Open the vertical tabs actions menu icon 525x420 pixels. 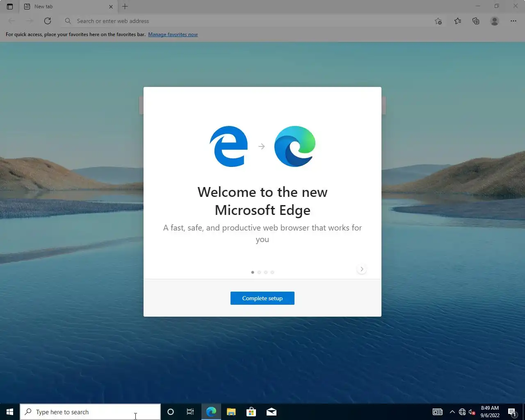[10, 7]
